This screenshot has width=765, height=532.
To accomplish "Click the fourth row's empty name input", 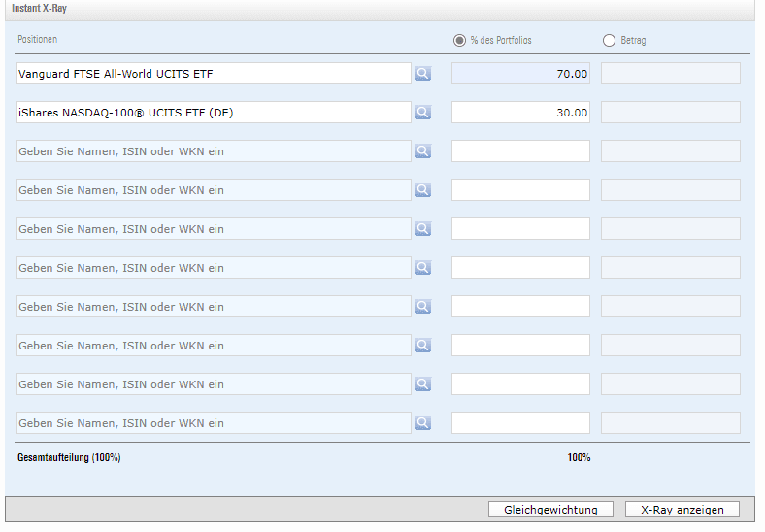I will click(214, 190).
